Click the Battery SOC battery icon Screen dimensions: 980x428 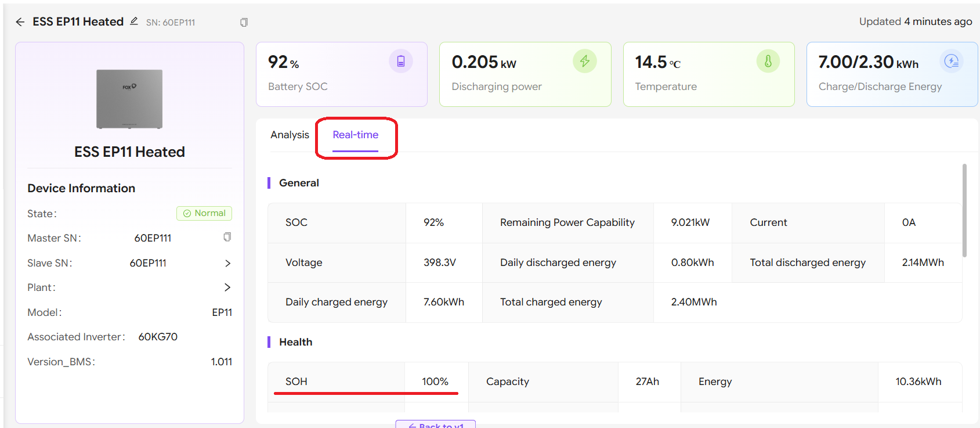pos(400,61)
